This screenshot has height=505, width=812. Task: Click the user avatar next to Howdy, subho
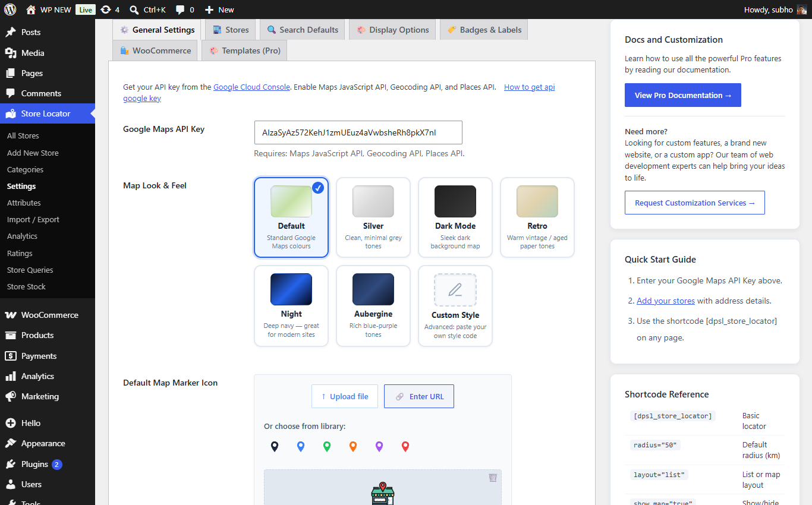pyautogui.click(x=802, y=10)
